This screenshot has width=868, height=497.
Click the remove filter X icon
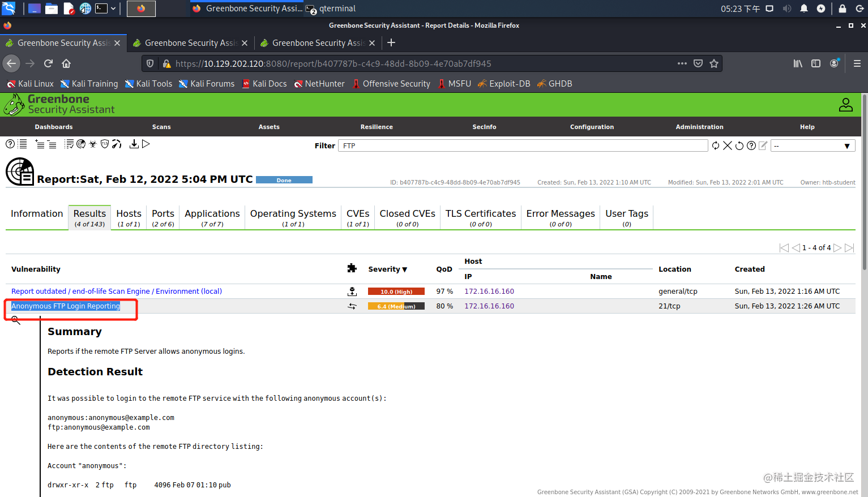[x=728, y=146]
